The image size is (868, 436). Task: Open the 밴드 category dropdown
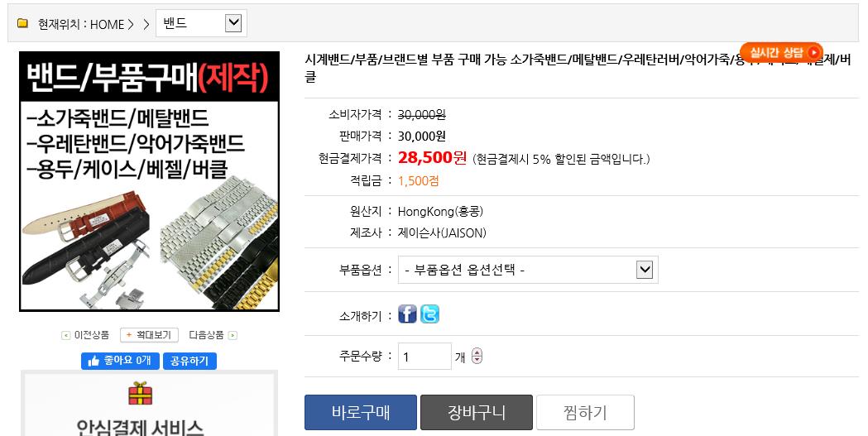tap(202, 23)
